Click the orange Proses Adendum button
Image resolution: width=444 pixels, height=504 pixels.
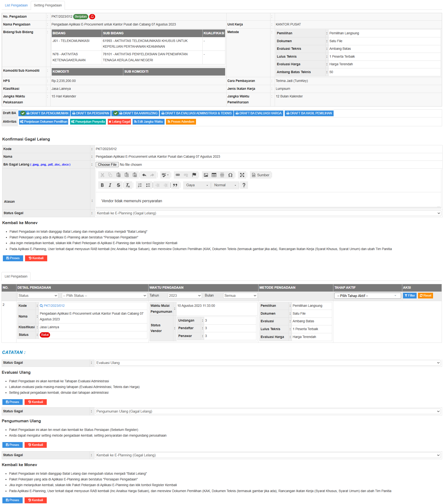pyautogui.click(x=181, y=122)
